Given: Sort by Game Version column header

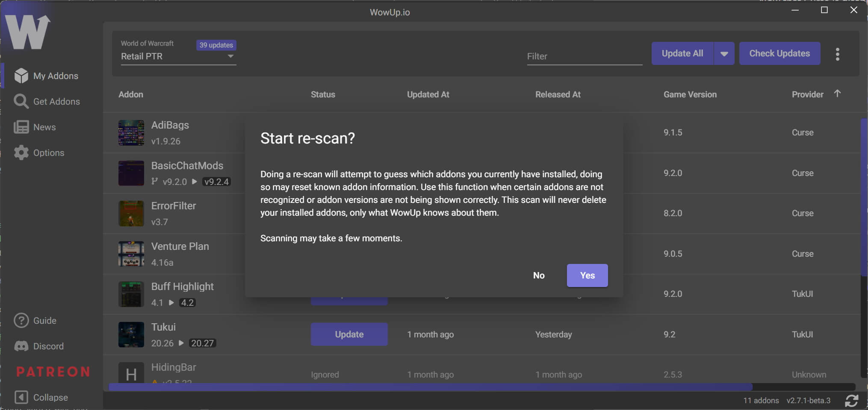Looking at the screenshot, I should (x=690, y=94).
